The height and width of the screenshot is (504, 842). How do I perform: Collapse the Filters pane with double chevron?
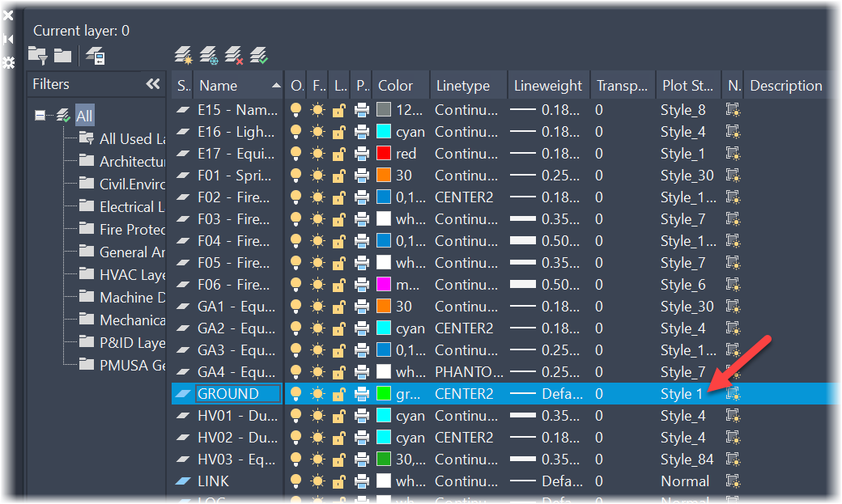tap(153, 84)
